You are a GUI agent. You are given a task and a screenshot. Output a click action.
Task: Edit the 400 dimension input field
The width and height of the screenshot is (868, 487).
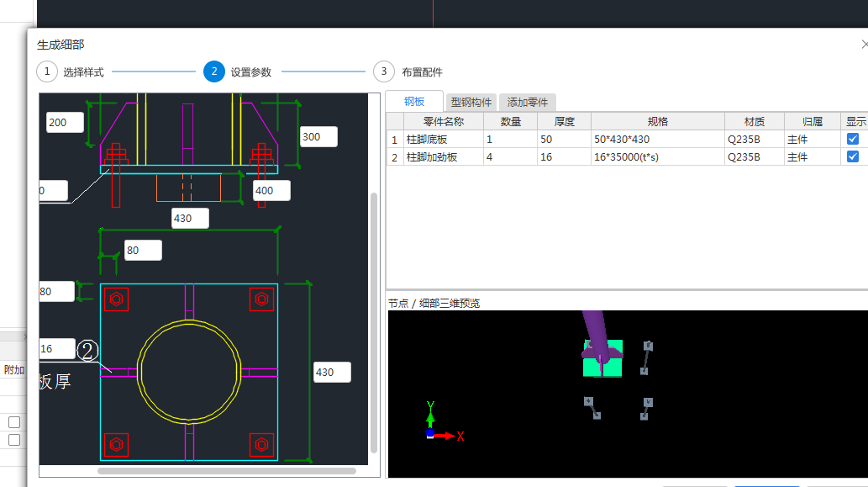[x=271, y=191]
